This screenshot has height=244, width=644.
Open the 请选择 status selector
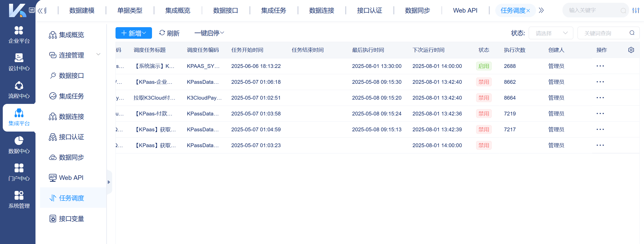pyautogui.click(x=551, y=33)
